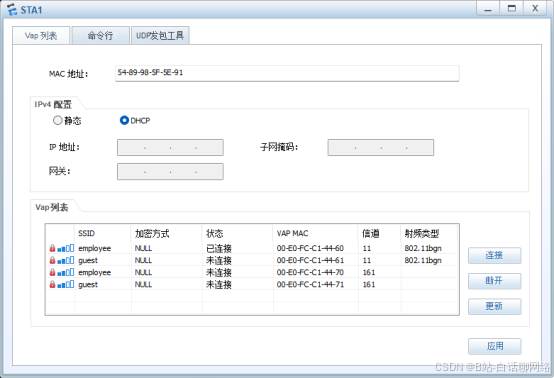Click 未连接 status in MAC 44-61 row

[x=219, y=260]
